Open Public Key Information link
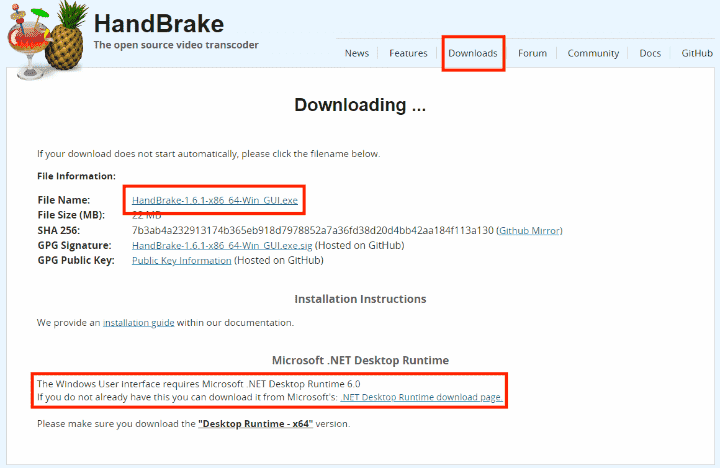The height and width of the screenshot is (468, 720). click(181, 260)
